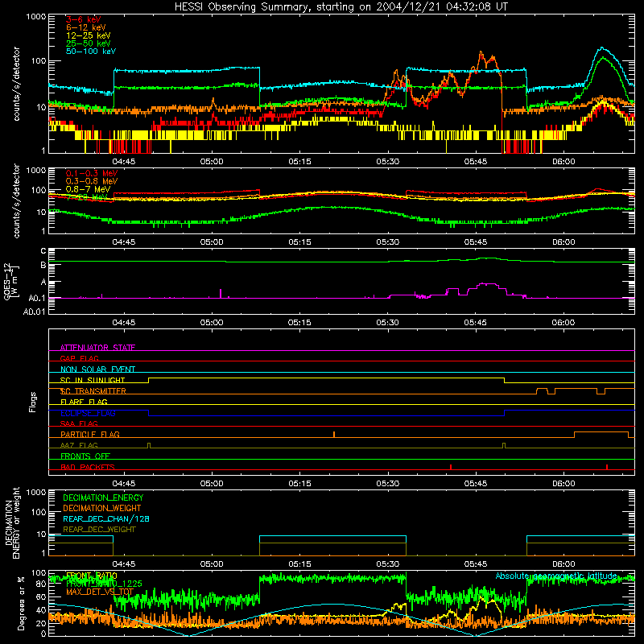Click the 05:30 tick label under Flags panel
Image resolution: width=644 pixels, height=644 pixels.
(387, 484)
